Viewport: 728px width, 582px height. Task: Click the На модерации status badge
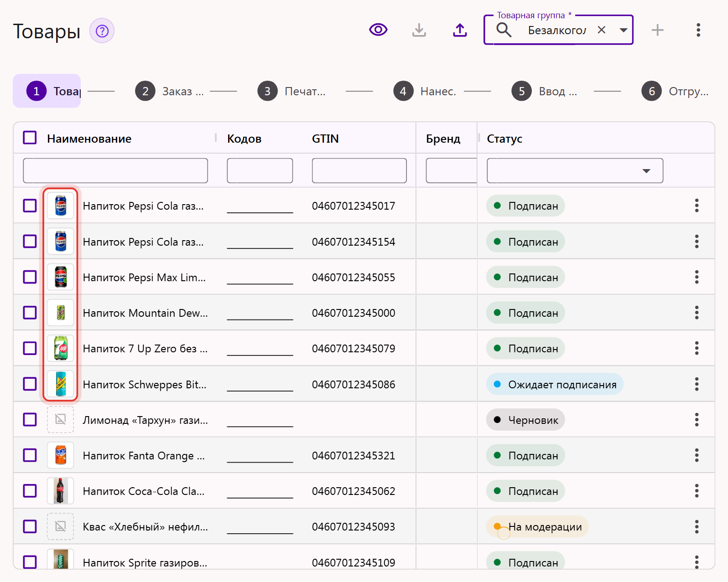(538, 527)
